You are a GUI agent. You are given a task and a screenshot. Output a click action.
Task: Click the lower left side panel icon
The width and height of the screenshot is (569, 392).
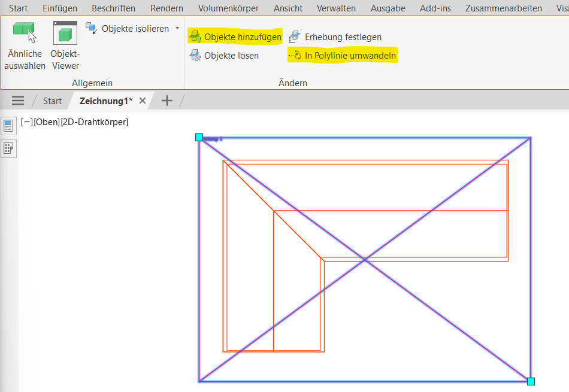(x=9, y=148)
